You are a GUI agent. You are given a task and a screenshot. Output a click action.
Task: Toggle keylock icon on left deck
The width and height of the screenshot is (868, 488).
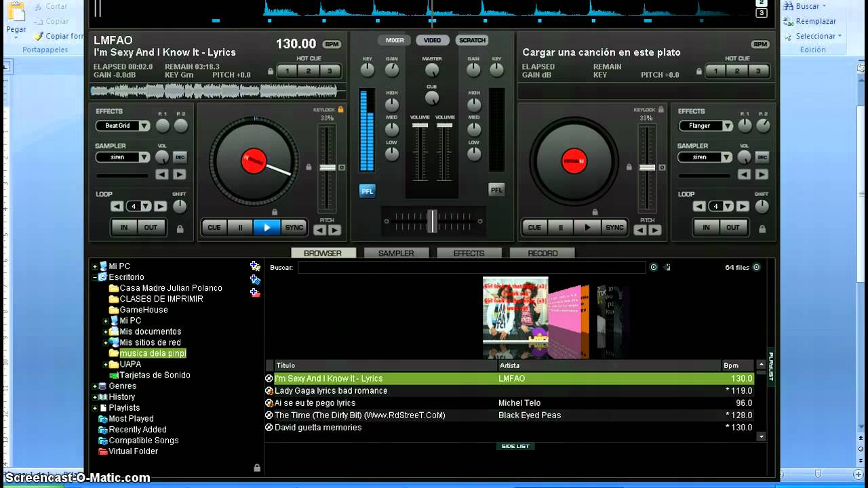coord(340,109)
